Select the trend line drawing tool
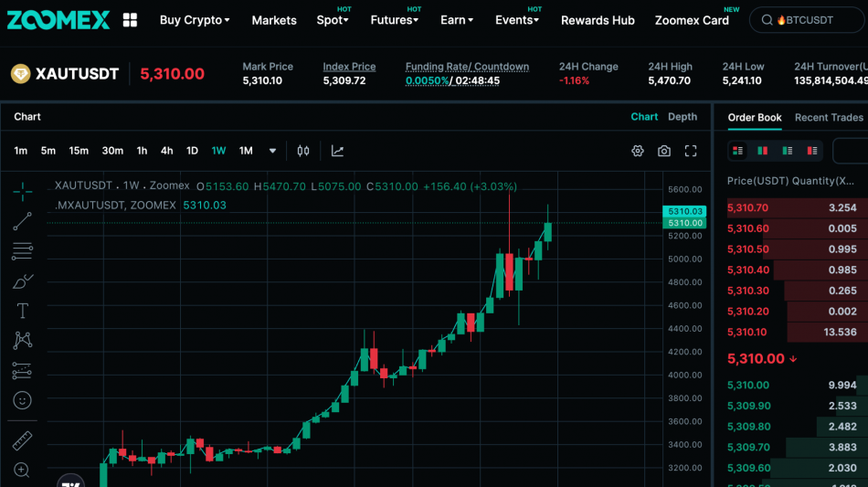Image resolution: width=868 pixels, height=487 pixels. coord(23,221)
